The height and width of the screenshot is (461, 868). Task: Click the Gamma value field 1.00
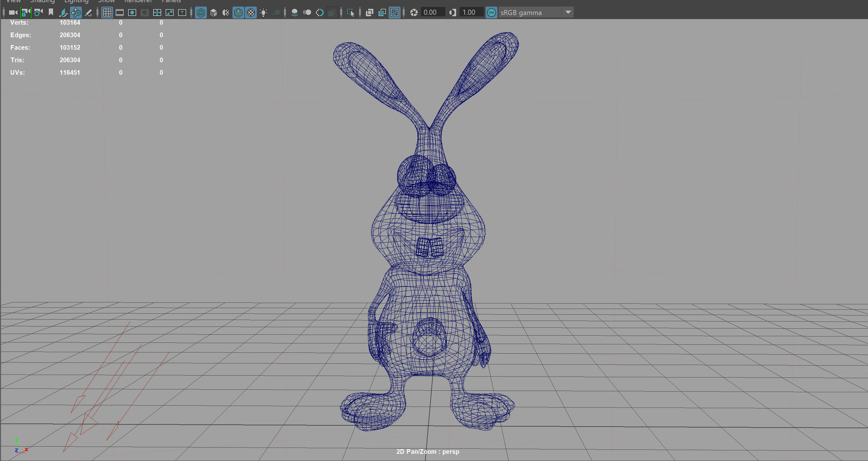(x=471, y=13)
